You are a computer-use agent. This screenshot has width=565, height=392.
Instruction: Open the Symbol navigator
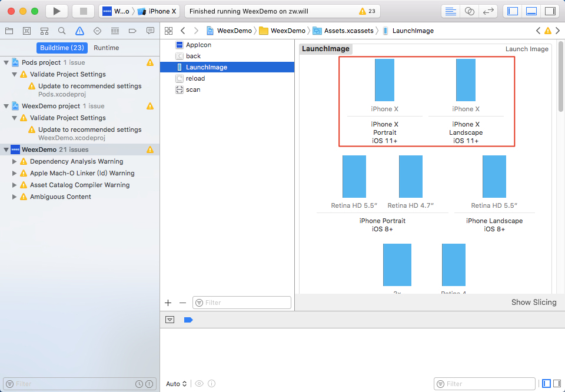click(44, 31)
